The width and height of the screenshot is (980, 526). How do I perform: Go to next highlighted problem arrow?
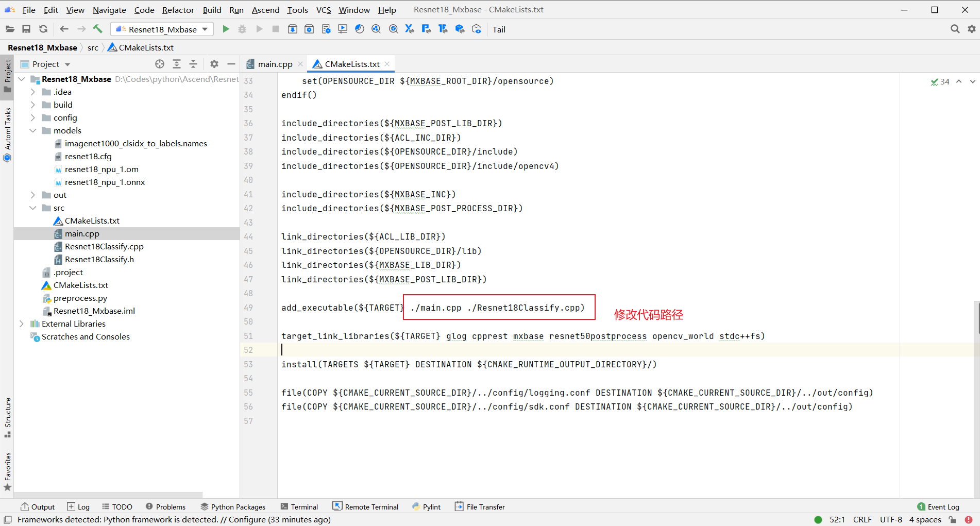point(972,81)
